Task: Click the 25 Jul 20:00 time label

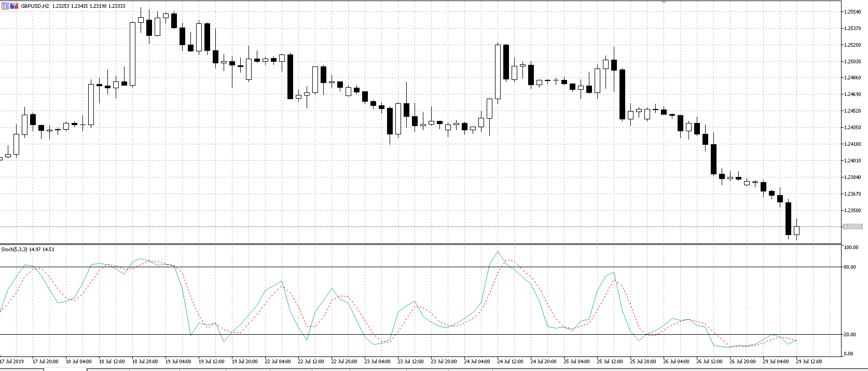Action: pyautogui.click(x=643, y=362)
